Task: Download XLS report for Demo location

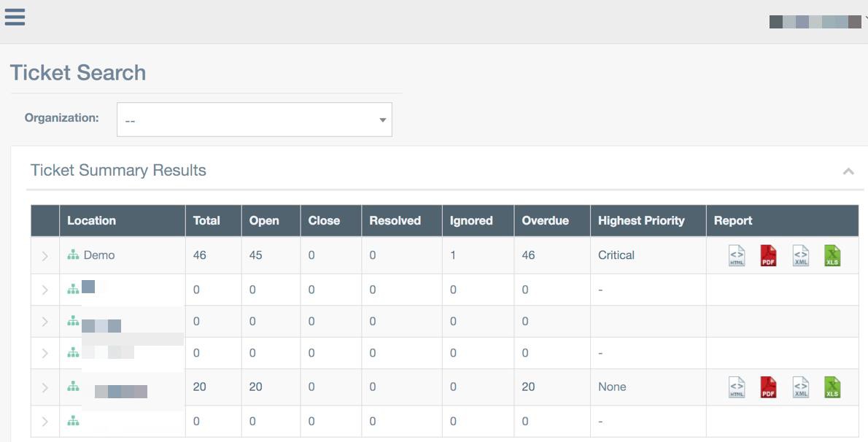Action: pos(832,255)
